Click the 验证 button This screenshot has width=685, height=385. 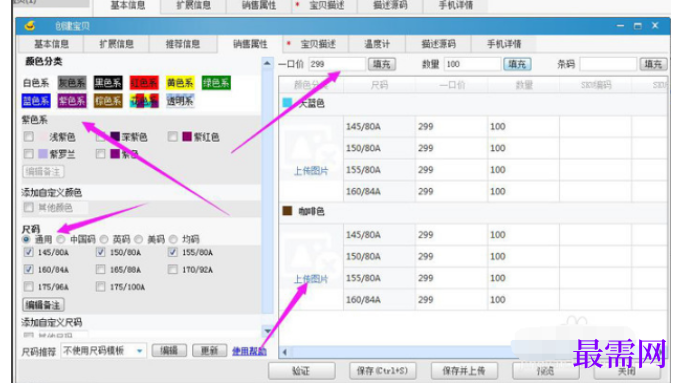pos(301,371)
